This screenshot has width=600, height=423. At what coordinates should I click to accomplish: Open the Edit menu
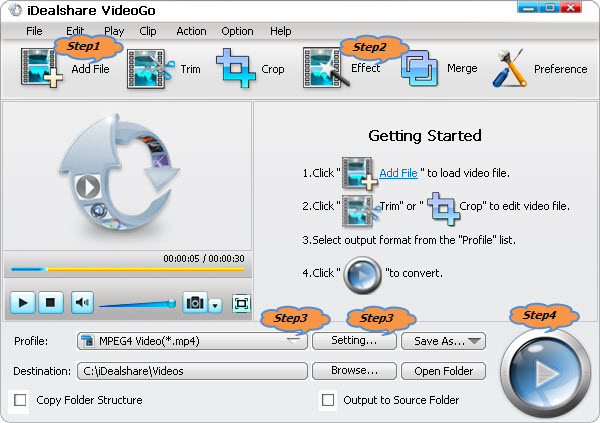[75, 31]
